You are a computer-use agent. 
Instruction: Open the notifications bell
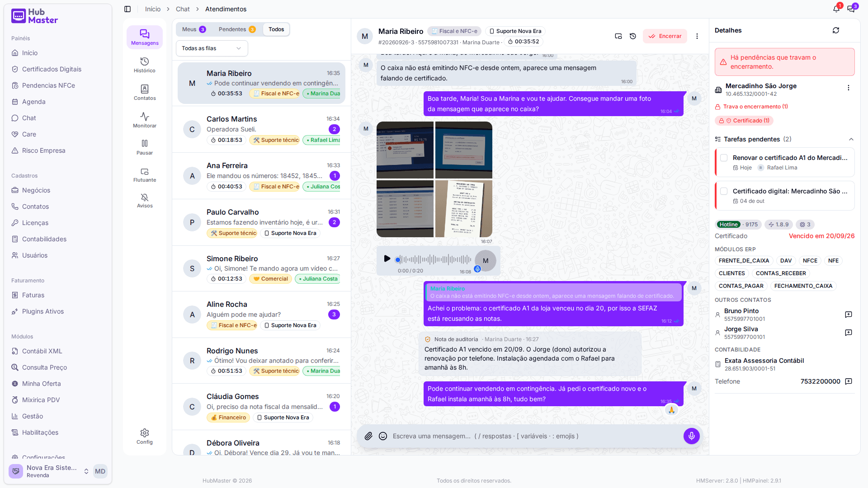[x=836, y=9]
